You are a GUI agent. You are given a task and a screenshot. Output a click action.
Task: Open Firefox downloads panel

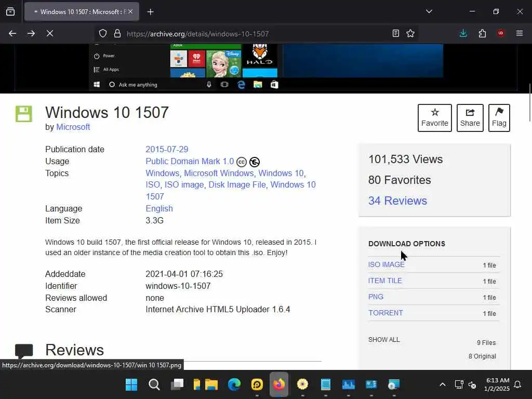coord(463,33)
